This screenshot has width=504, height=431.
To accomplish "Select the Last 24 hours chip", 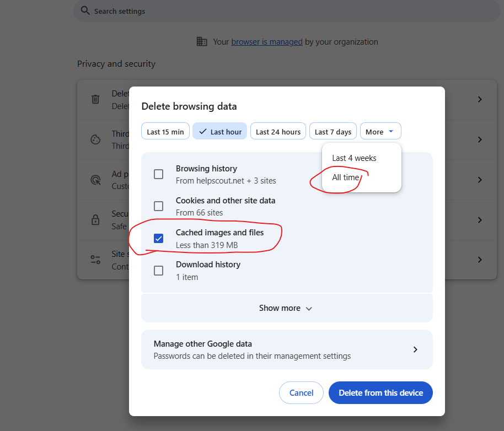I will (278, 131).
